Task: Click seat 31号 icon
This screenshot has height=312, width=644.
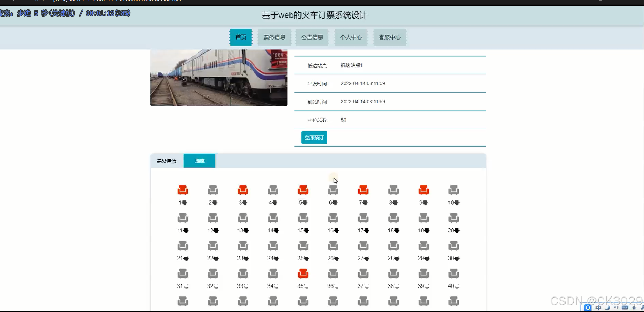Action: [183, 274]
